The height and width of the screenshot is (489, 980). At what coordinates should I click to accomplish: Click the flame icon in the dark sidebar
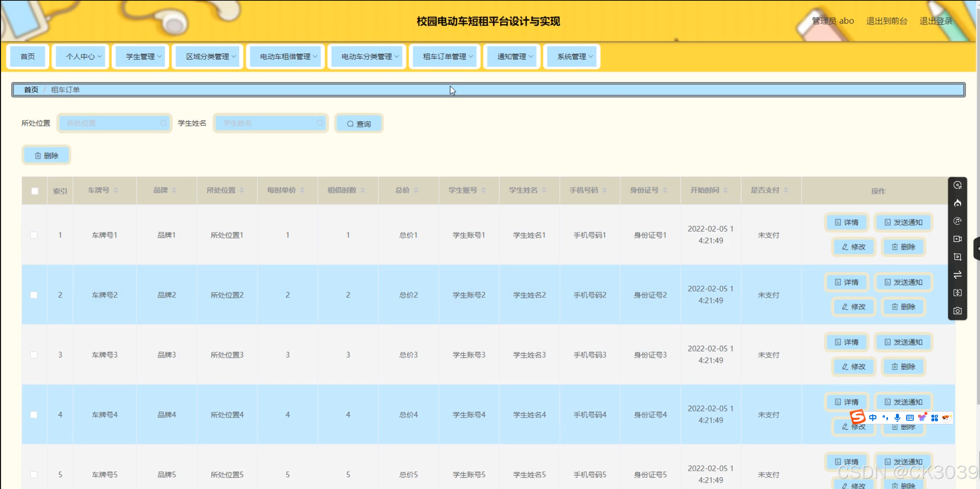pyautogui.click(x=957, y=203)
